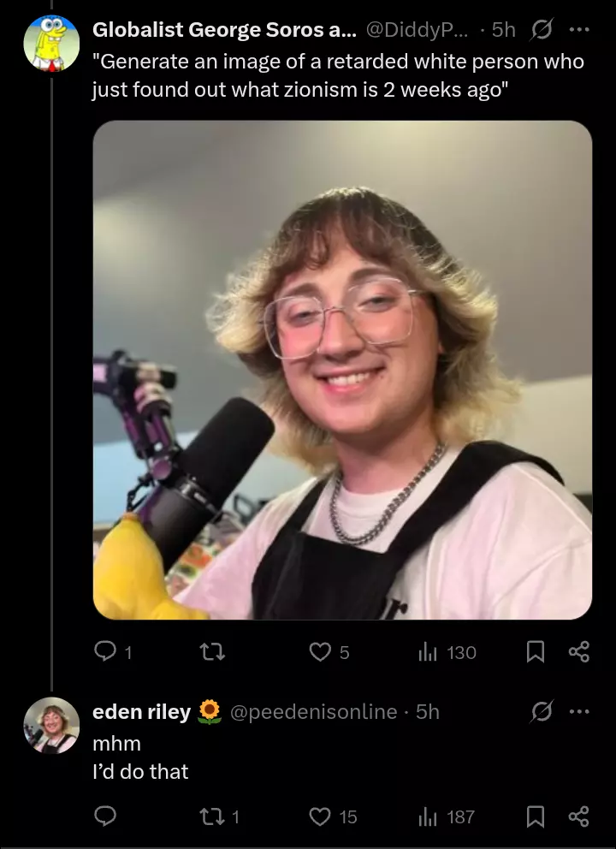Open the SpongeBob avatar of the first poster
This screenshot has height=849, width=616.
pos(51,44)
